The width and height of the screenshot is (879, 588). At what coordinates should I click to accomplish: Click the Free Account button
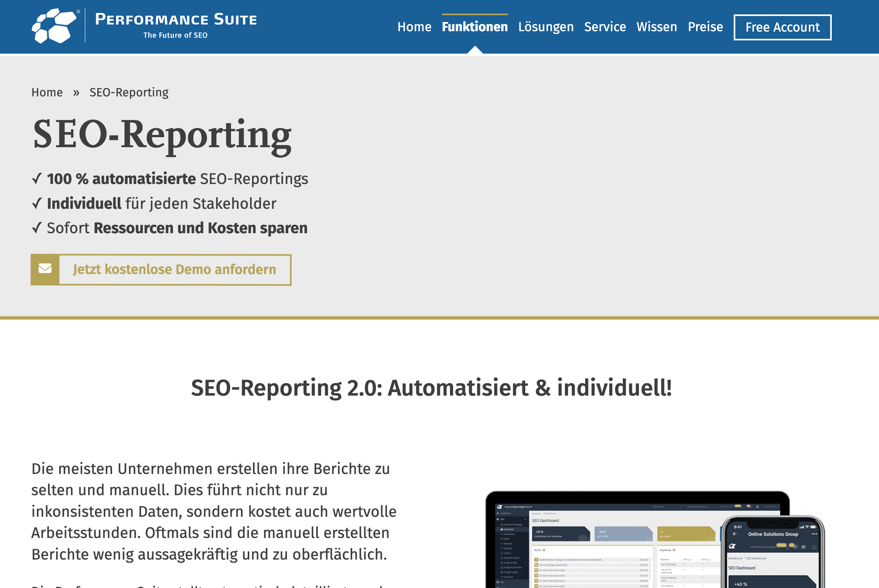click(x=782, y=27)
